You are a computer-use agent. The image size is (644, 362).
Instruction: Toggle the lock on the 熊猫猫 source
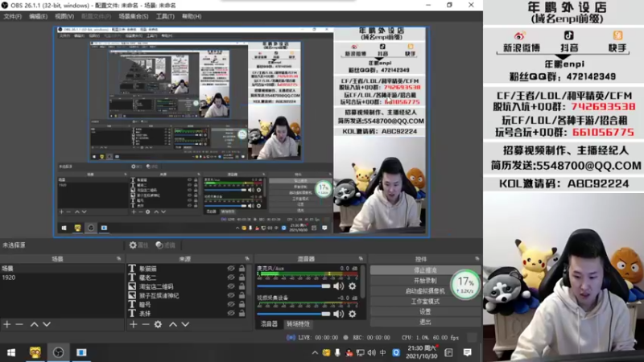242,269
